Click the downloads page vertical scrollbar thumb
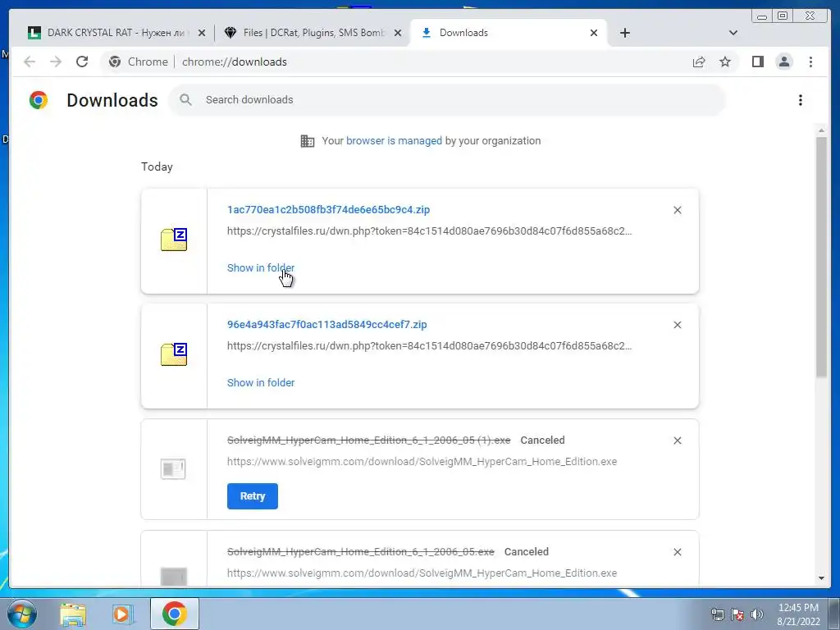Viewport: 840px width, 630px height. (821, 257)
